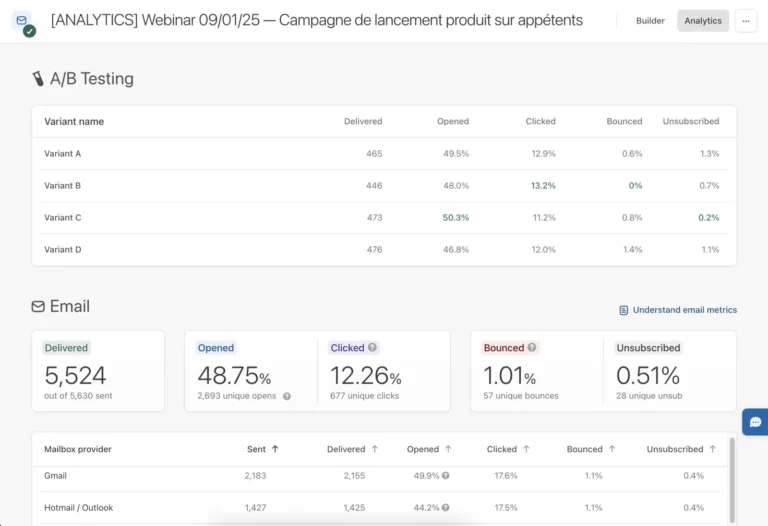
Task: Click the 0.51% unsubscribed figure
Action: click(648, 376)
